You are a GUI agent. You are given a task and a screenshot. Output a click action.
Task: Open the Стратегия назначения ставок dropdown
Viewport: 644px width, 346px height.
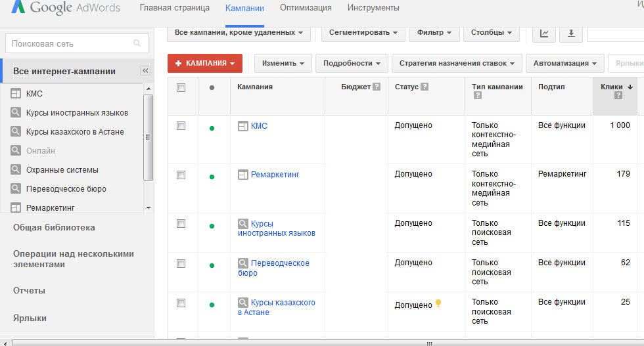(x=457, y=64)
